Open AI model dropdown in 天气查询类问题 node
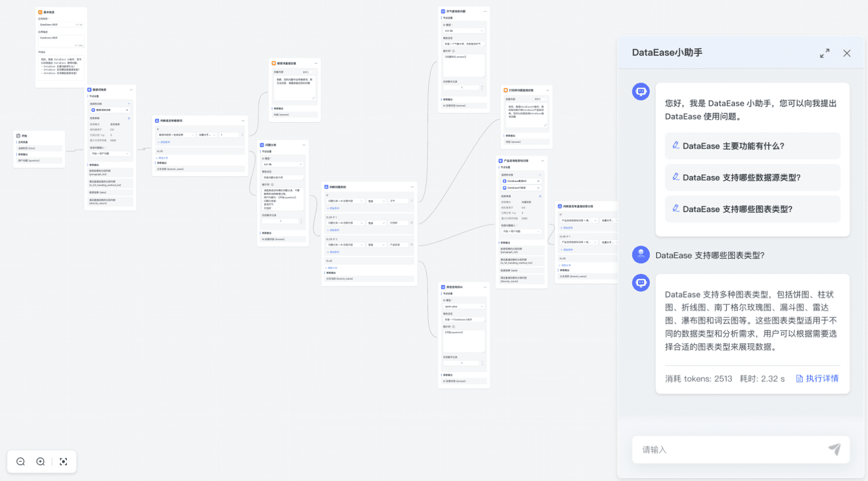 (x=464, y=31)
